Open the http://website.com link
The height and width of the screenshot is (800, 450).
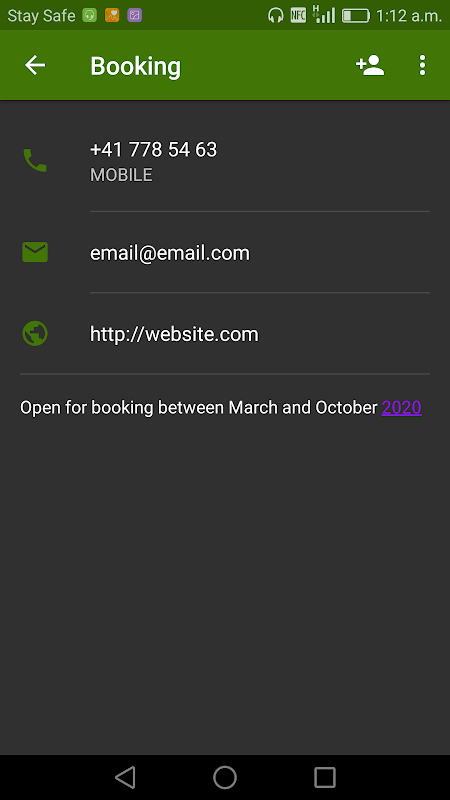pyautogui.click(x=174, y=334)
